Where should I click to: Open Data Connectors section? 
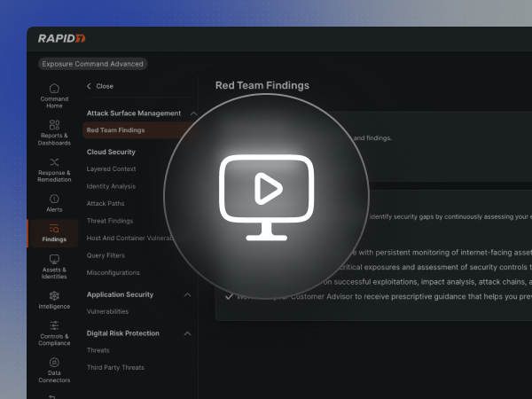pyautogui.click(x=54, y=369)
